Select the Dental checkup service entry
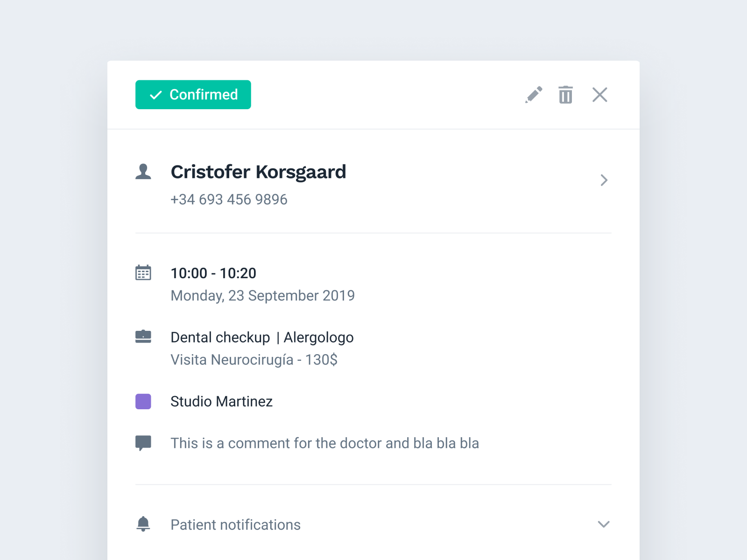 220,337
